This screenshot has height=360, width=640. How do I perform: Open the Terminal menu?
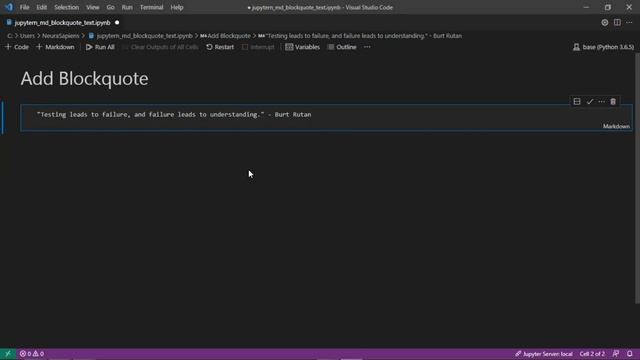point(151,7)
